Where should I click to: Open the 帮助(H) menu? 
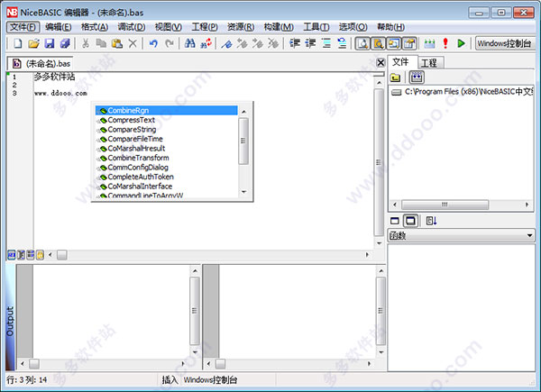point(390,27)
